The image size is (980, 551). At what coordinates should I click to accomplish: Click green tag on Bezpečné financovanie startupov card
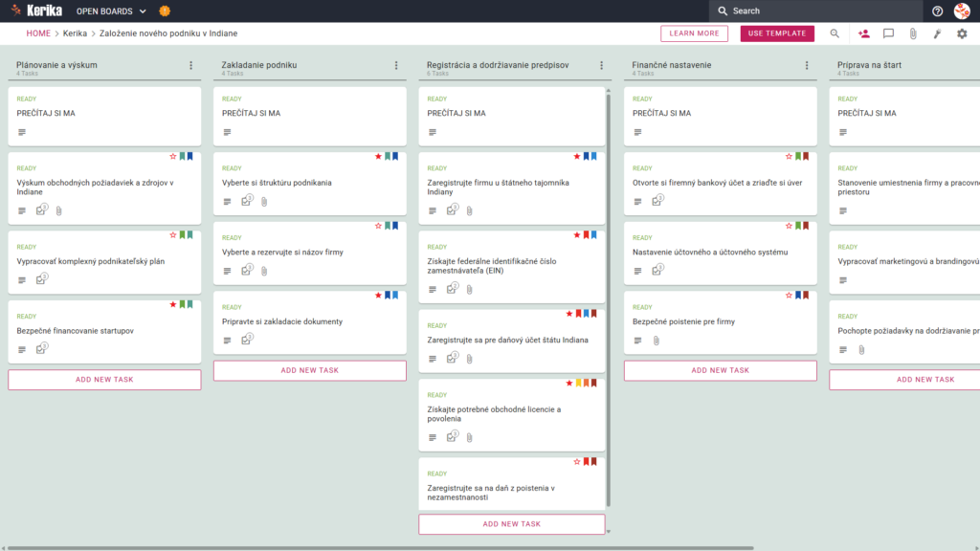point(183,304)
